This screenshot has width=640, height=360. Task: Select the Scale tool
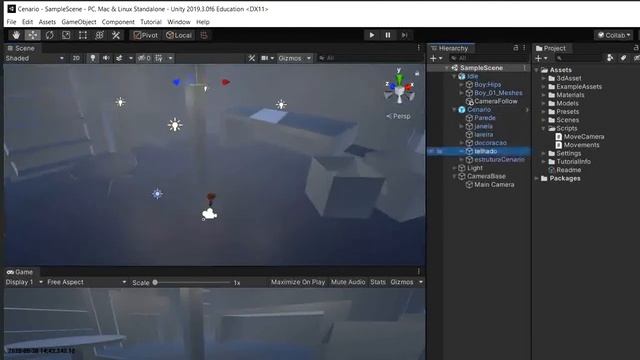66,35
